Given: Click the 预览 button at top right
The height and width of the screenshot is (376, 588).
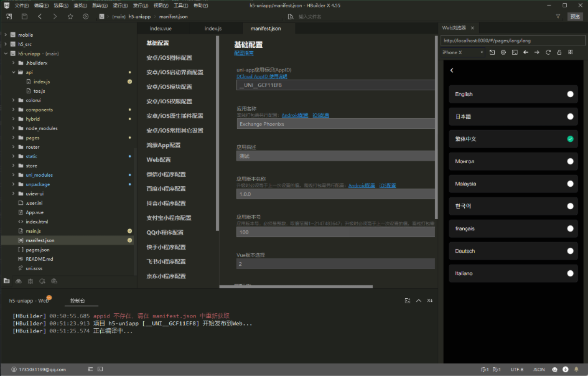Looking at the screenshot, I should 576,17.
